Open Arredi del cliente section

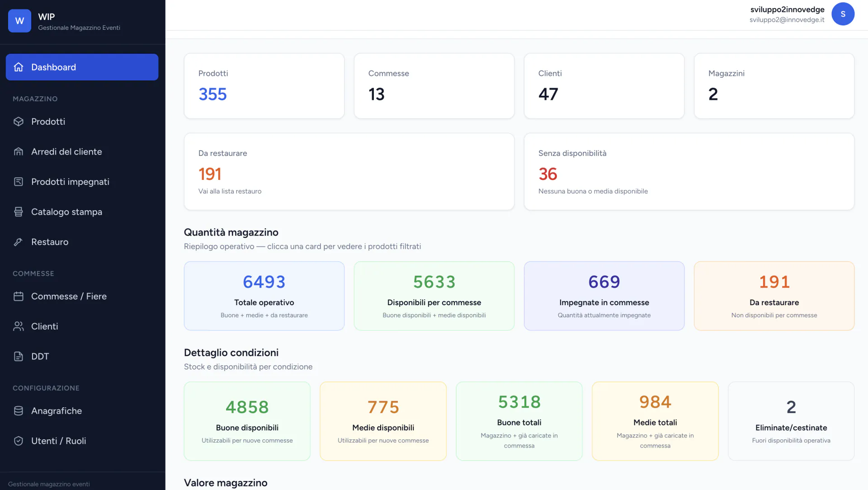[x=82, y=151]
